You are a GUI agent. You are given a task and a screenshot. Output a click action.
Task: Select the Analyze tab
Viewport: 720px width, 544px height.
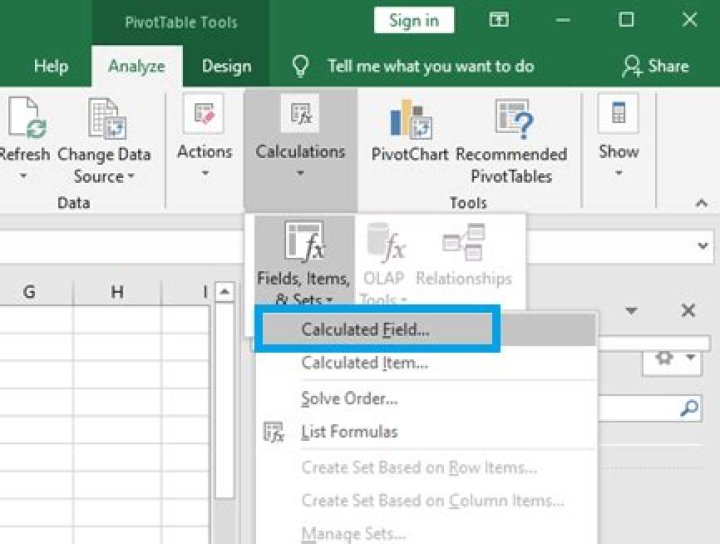136,66
